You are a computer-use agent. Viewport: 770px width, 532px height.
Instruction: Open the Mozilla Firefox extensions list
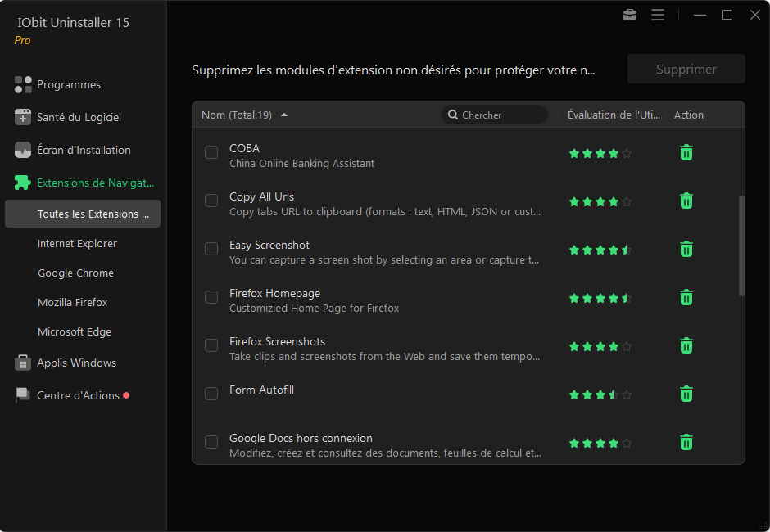click(x=73, y=302)
